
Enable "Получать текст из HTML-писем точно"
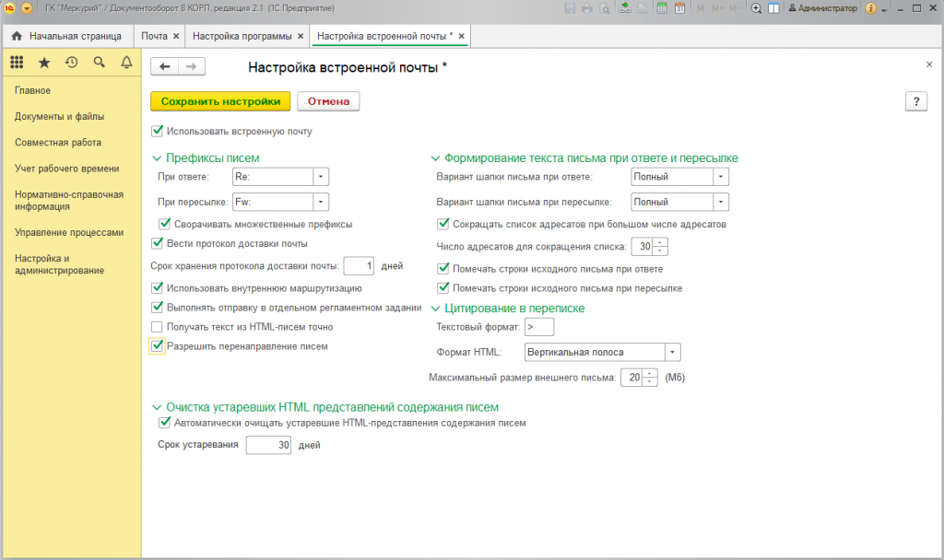157,327
